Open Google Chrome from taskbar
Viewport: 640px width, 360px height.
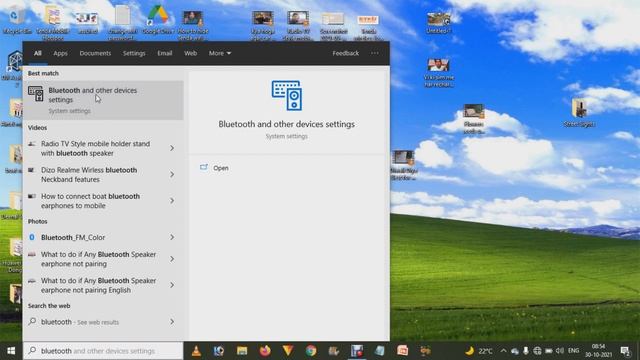pyautogui.click(x=311, y=351)
